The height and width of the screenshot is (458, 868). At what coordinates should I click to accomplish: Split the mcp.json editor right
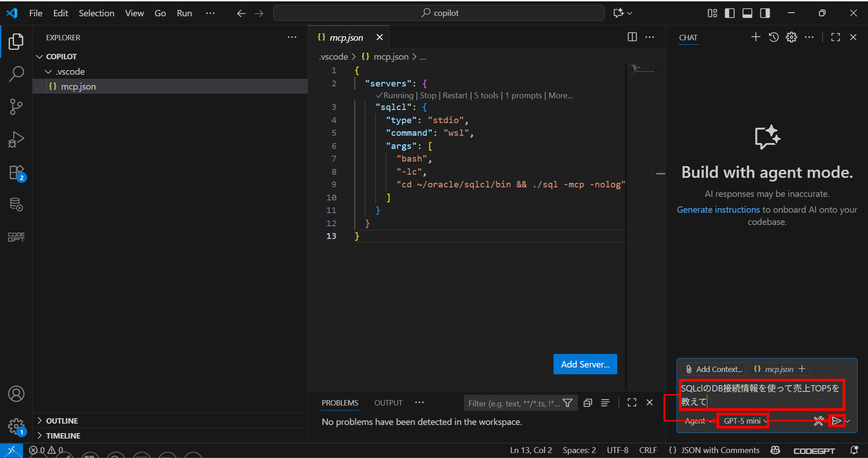click(x=632, y=37)
